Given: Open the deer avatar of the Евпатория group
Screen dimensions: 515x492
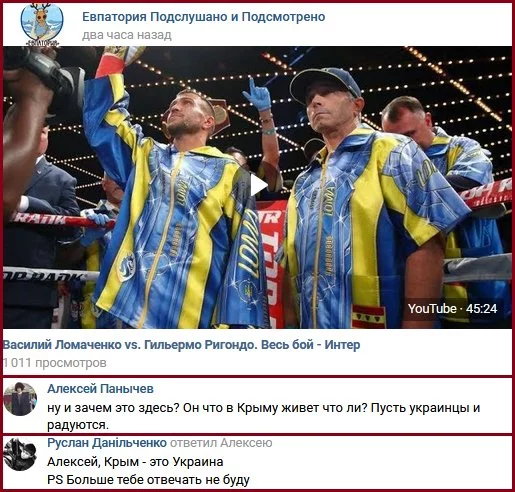Looking at the screenshot, I should (x=42, y=24).
